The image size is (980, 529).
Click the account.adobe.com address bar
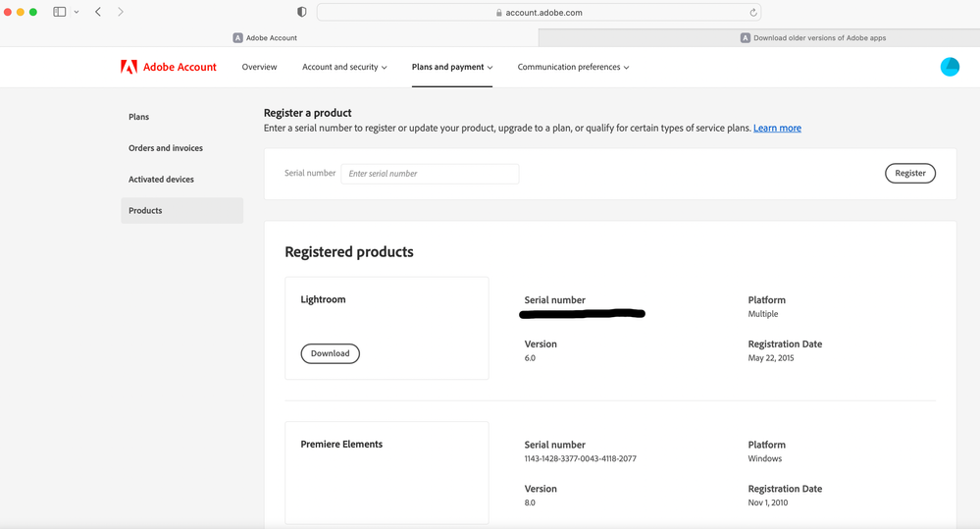(x=539, y=13)
